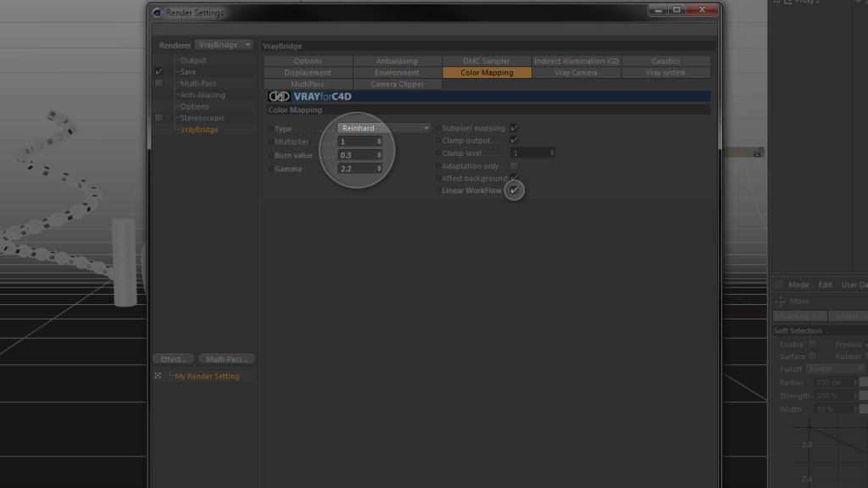The image size is (868, 488).
Task: Toggle Affect background checkbox
Action: [x=515, y=178]
